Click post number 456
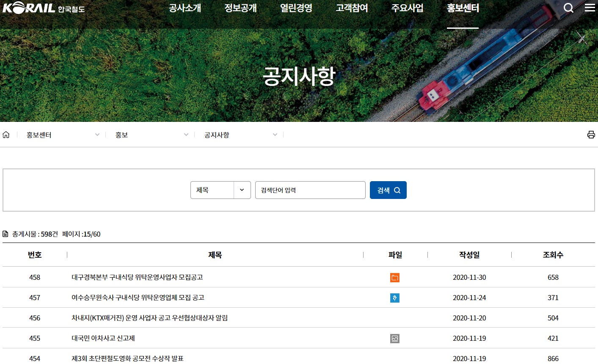The height and width of the screenshot is (364, 598). (x=35, y=318)
